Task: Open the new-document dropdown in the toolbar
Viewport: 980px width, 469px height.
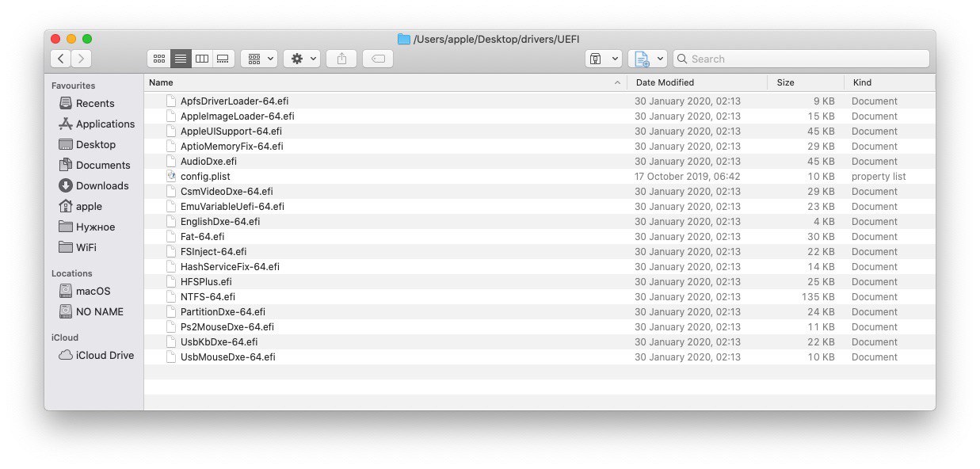Action: pos(647,59)
